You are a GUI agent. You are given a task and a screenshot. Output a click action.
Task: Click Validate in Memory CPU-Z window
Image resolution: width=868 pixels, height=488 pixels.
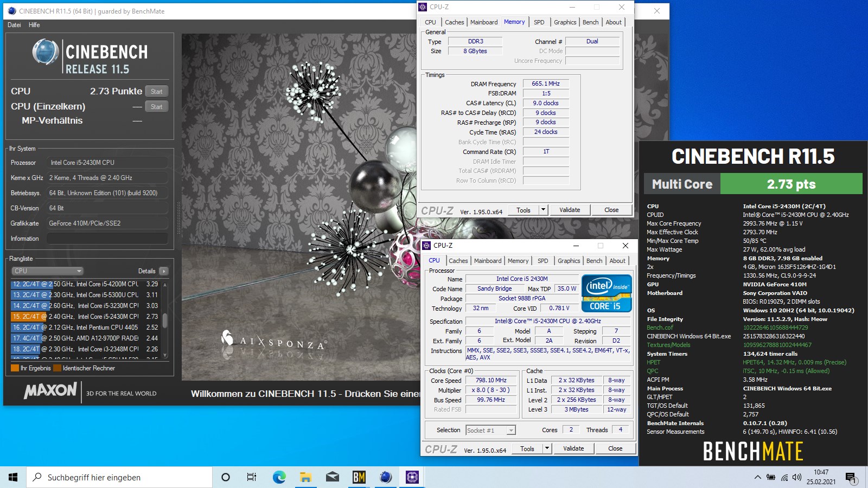tap(570, 210)
